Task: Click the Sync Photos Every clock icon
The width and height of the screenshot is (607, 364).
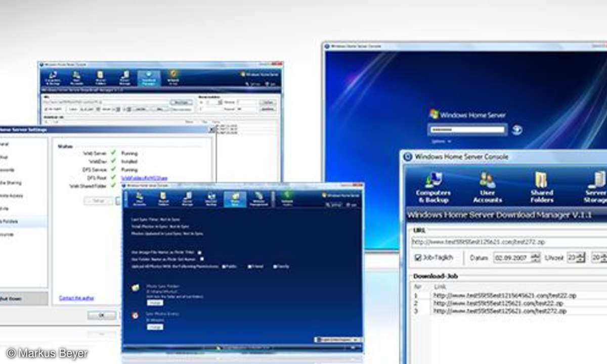Action: [x=136, y=315]
